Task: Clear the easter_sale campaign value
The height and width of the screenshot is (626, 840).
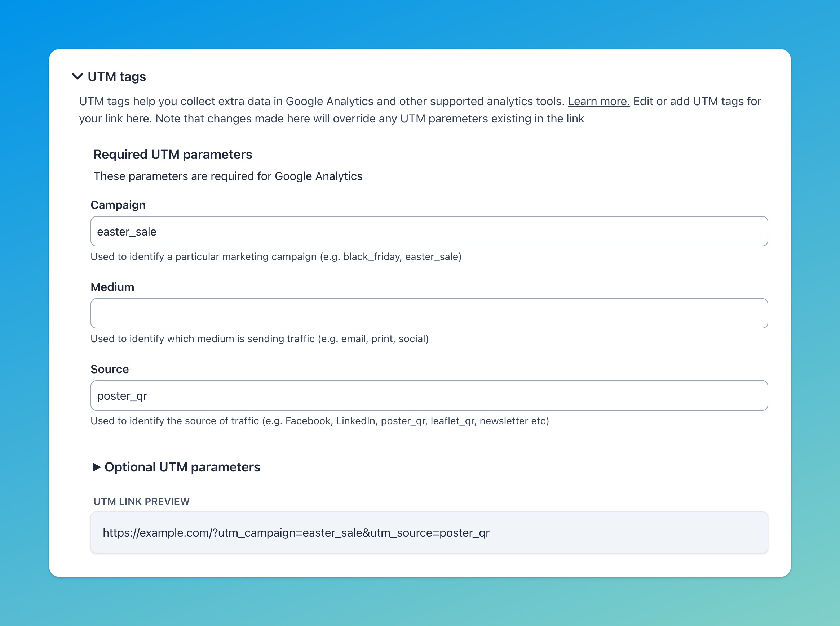Action: (x=429, y=232)
